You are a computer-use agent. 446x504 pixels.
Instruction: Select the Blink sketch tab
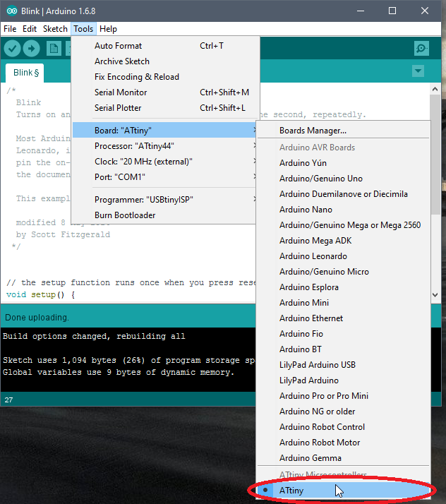pyautogui.click(x=25, y=73)
